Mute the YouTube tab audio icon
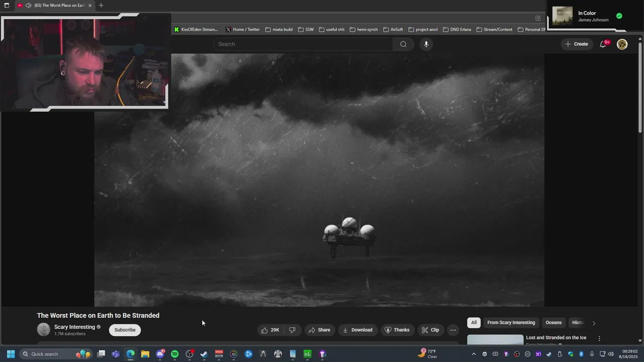This screenshot has height=362, width=644. 28,6
